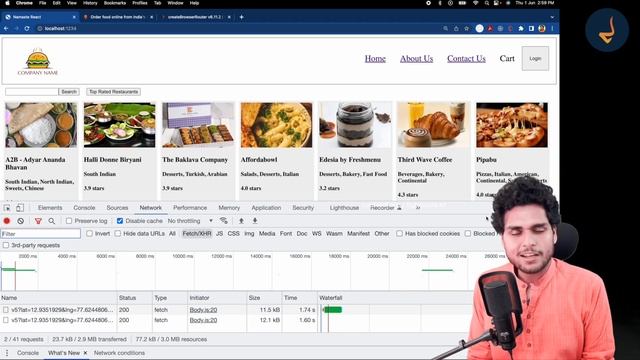Reload the page in Chrome
The width and height of the screenshot is (640, 360).
pos(27,29)
